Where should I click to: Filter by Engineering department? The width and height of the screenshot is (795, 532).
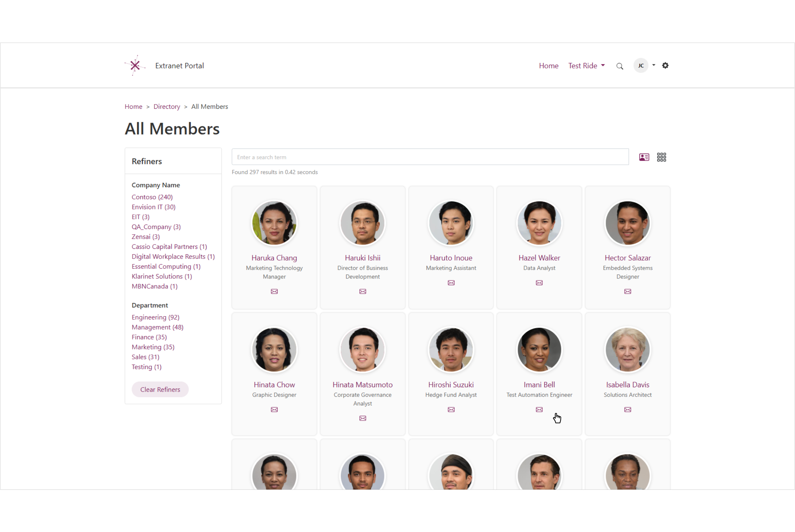pyautogui.click(x=156, y=317)
